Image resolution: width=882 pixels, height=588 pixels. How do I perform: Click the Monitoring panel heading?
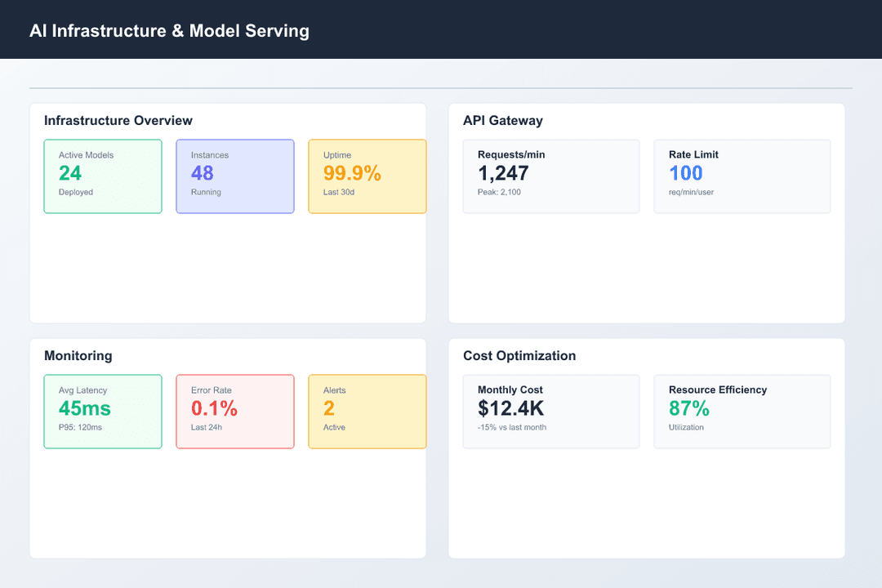click(x=78, y=355)
